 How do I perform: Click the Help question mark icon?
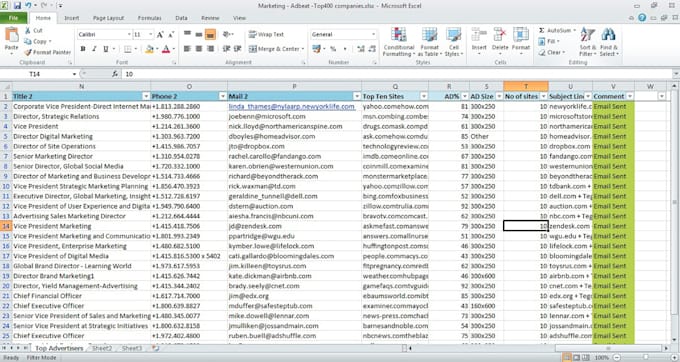point(642,18)
